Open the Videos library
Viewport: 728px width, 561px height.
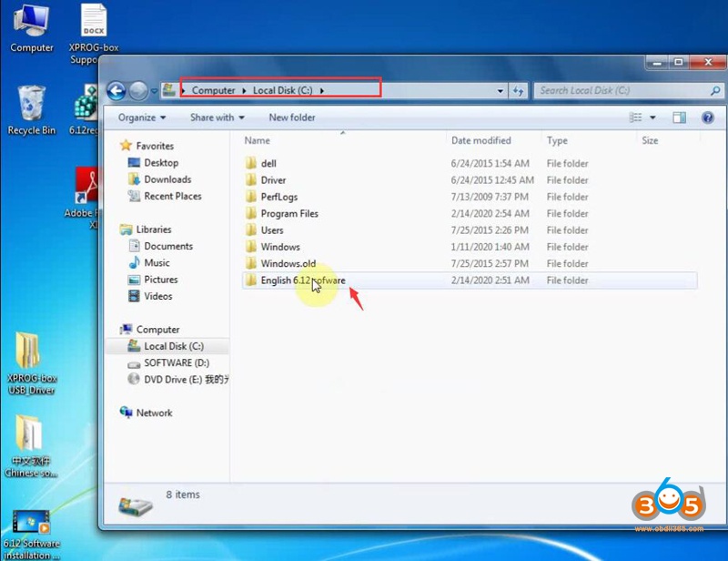click(157, 297)
